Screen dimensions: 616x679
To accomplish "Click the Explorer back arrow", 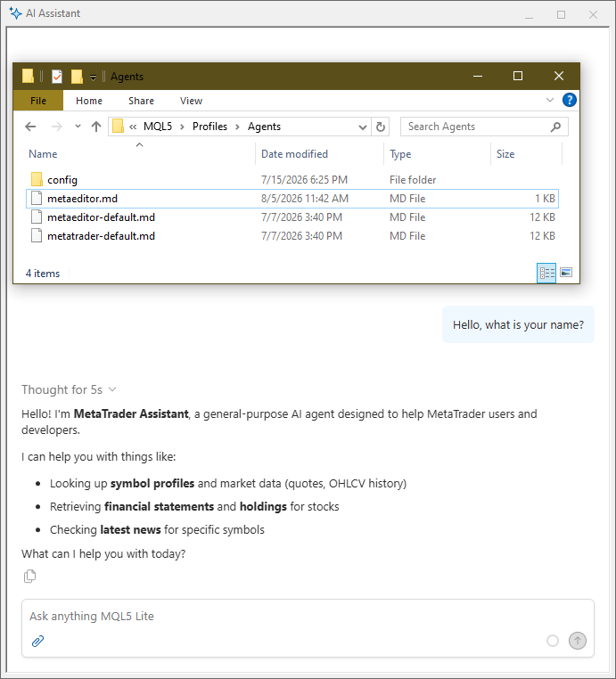I will pyautogui.click(x=30, y=127).
